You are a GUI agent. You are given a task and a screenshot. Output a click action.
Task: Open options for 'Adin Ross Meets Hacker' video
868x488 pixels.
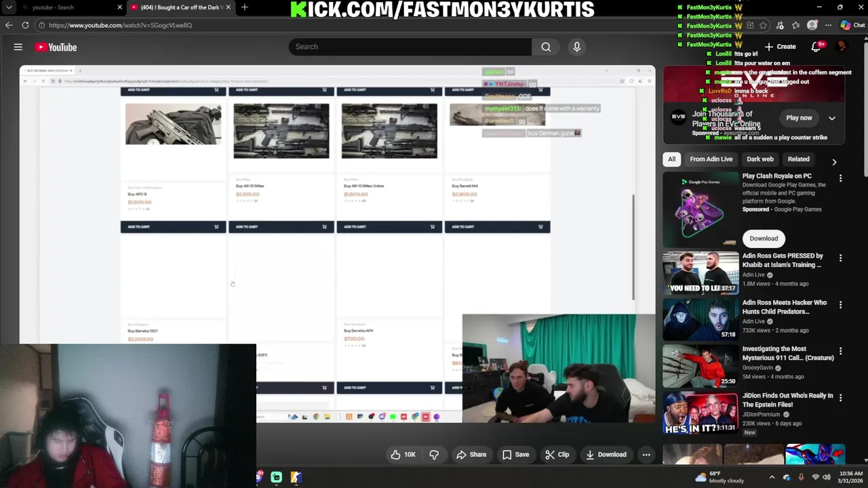[840, 305]
